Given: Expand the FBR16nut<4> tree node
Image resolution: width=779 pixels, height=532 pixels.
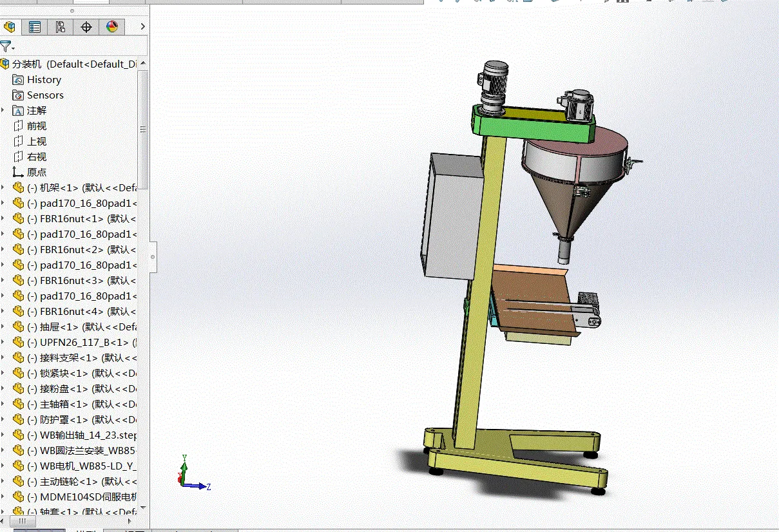Looking at the screenshot, I should [3, 312].
